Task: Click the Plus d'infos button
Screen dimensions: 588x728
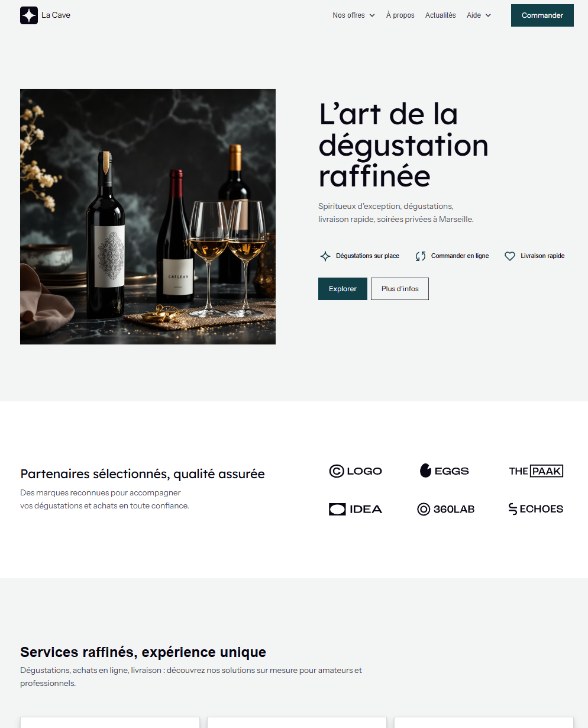Action: [400, 289]
